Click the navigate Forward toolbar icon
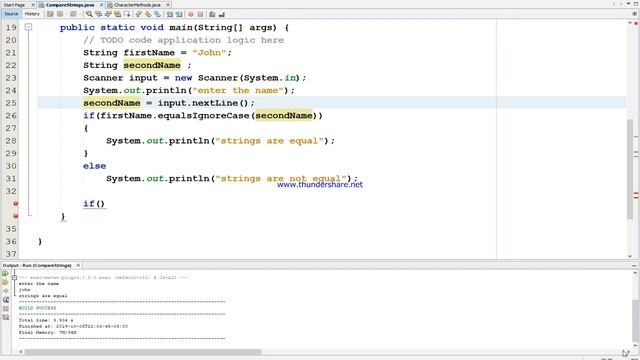 pyautogui.click(x=73, y=14)
